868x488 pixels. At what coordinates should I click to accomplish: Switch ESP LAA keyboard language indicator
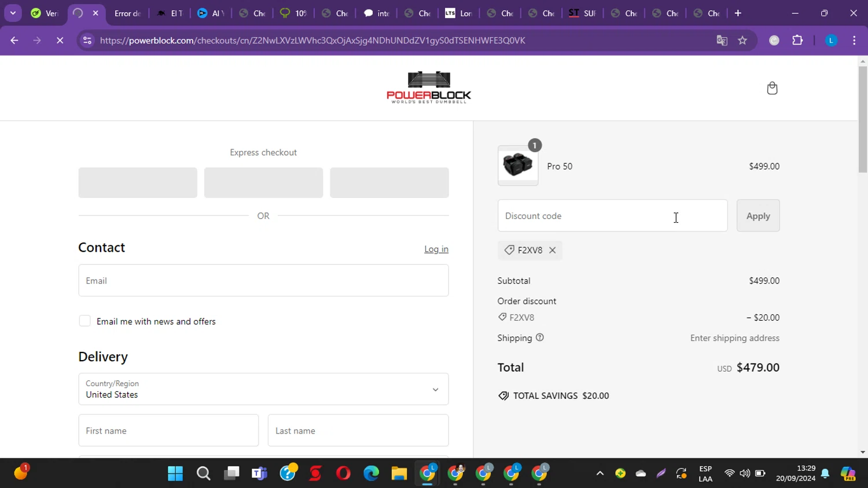[x=705, y=474]
